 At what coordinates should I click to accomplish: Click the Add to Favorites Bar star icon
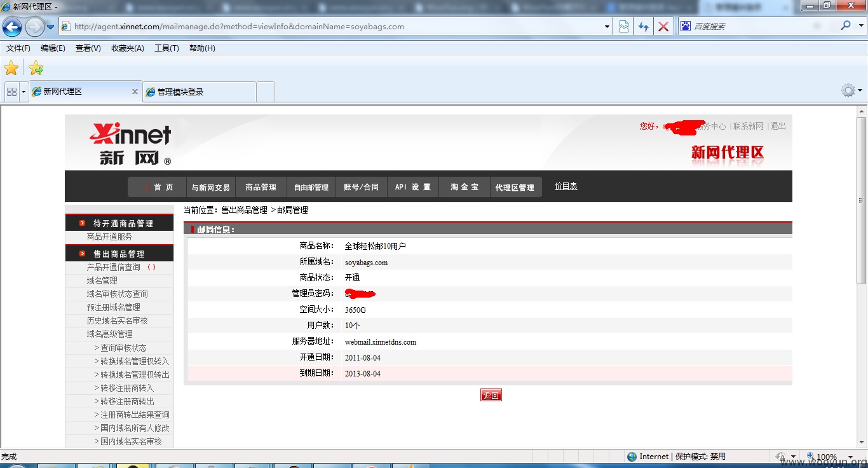36,68
